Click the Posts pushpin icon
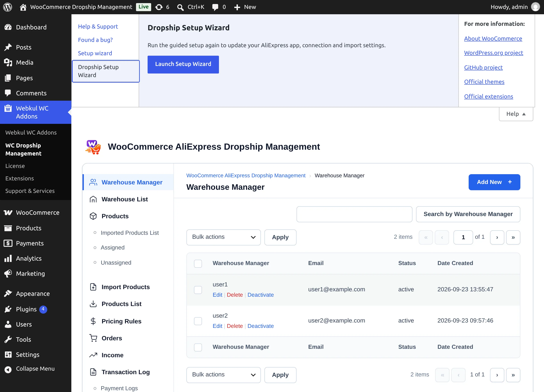Screen dimensions: 544x392 (8, 47)
